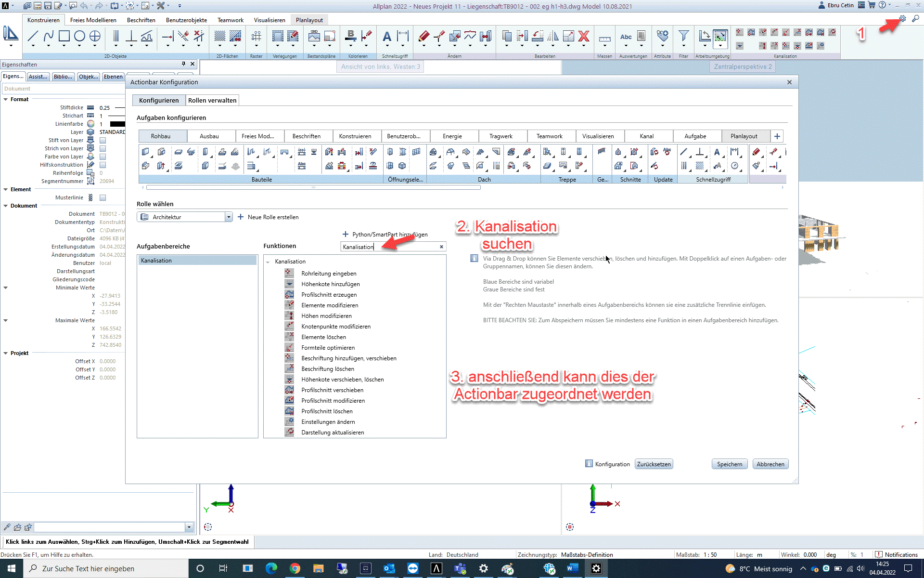Image resolution: width=924 pixels, height=578 pixels.
Task: Open the Architektur role dropdown
Action: [x=229, y=217]
